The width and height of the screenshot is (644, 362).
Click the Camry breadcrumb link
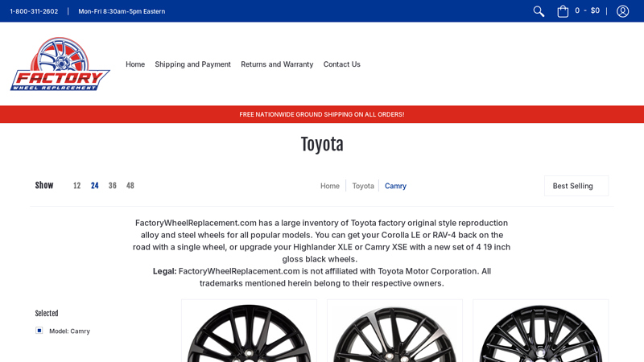pyautogui.click(x=395, y=186)
